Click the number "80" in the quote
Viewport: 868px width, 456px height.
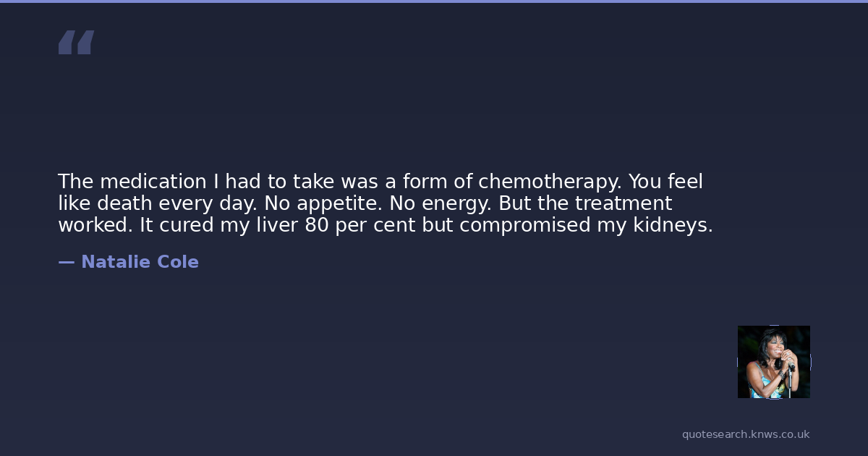click(x=317, y=225)
